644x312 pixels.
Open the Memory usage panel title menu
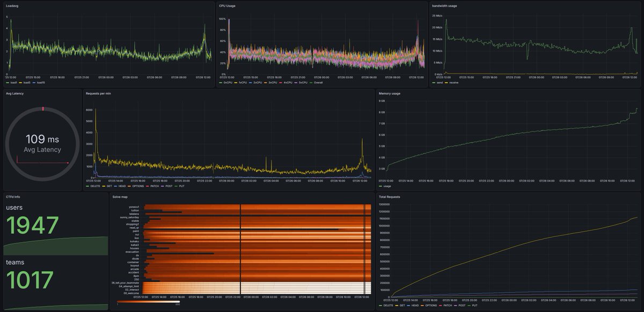(x=390, y=93)
